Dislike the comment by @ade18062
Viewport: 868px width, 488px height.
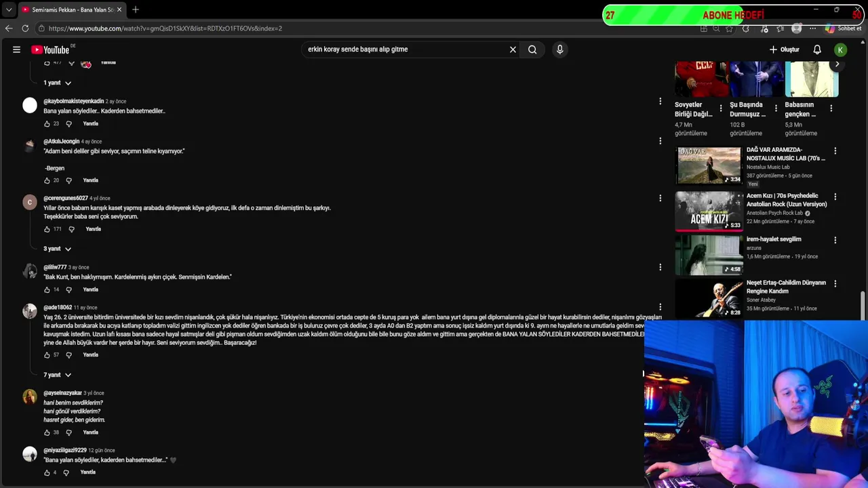68,355
